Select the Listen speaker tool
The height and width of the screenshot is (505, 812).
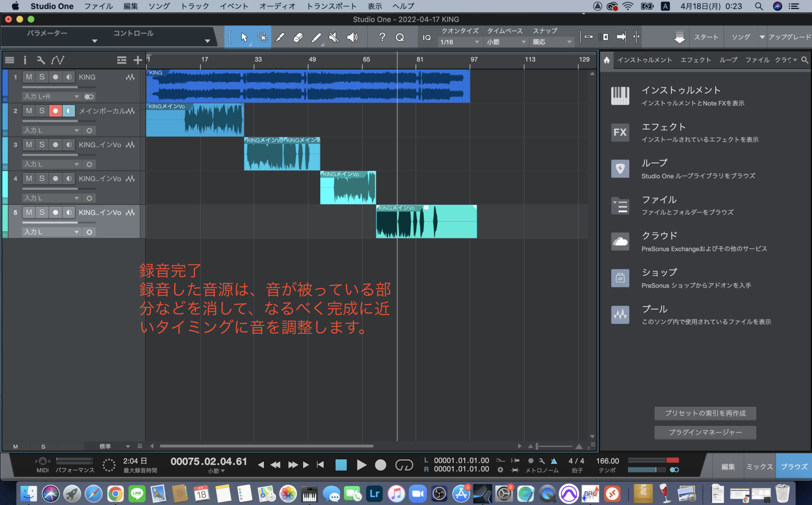pyautogui.click(x=352, y=37)
